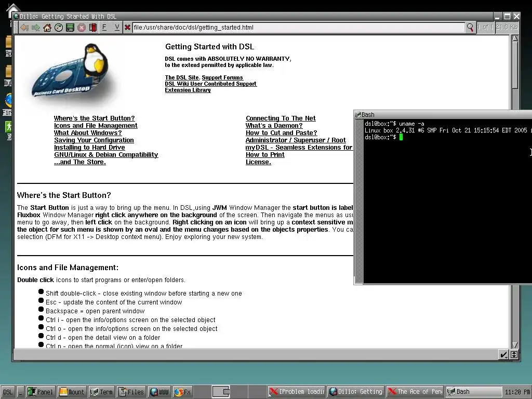Screen dimensions: 532x399
Task: Save the page with the floppy icon
Action: pos(70,28)
